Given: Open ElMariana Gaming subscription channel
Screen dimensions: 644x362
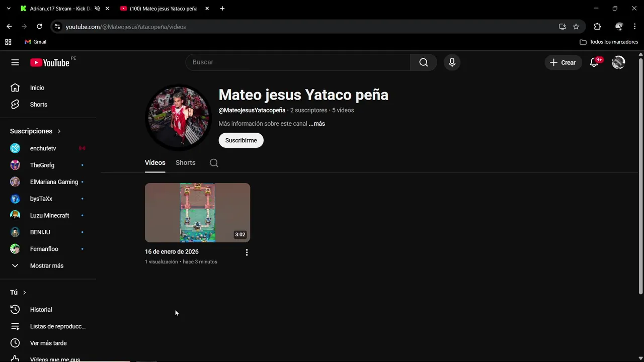Looking at the screenshot, I should click(x=48, y=182).
